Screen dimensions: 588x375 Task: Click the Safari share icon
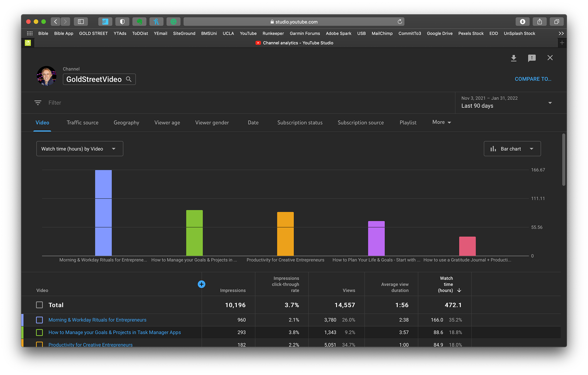(x=540, y=21)
